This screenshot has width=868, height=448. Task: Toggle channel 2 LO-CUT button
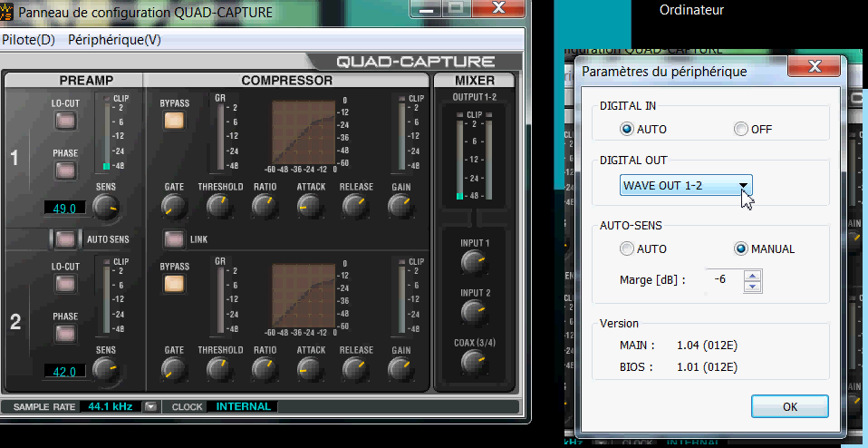(65, 284)
